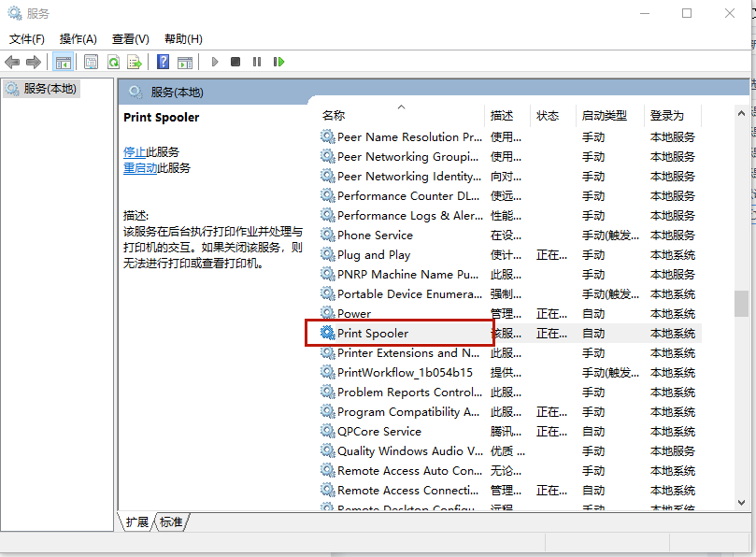This screenshot has height=557, width=756.
Task: Select Remote Access Auto Con... service
Action: click(510, 471)
